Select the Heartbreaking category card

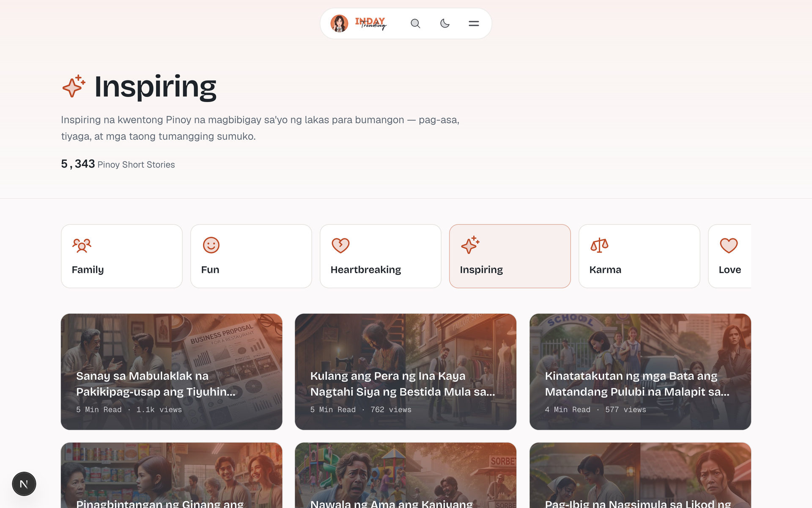pos(381,256)
